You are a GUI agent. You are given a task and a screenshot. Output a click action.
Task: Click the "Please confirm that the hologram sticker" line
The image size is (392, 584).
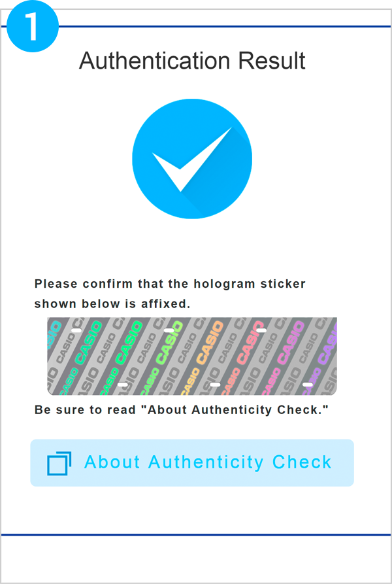[x=170, y=284]
